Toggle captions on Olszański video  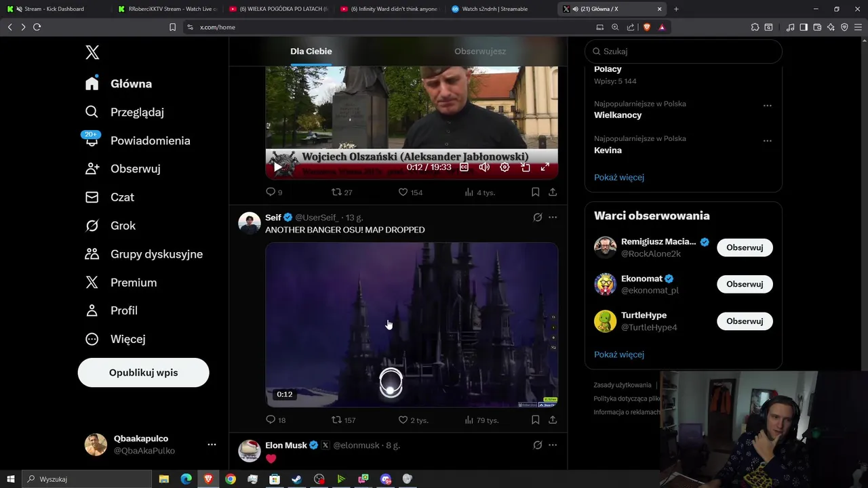[x=464, y=167]
